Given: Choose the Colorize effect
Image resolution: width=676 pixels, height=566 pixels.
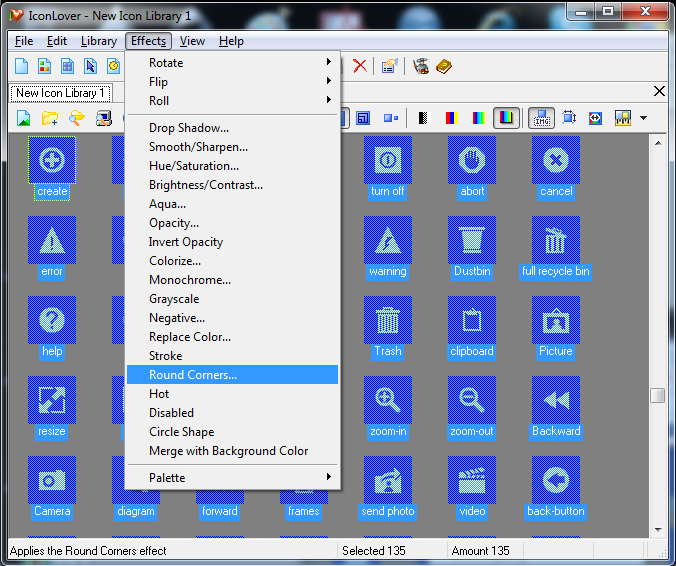Looking at the screenshot, I should point(232,261).
